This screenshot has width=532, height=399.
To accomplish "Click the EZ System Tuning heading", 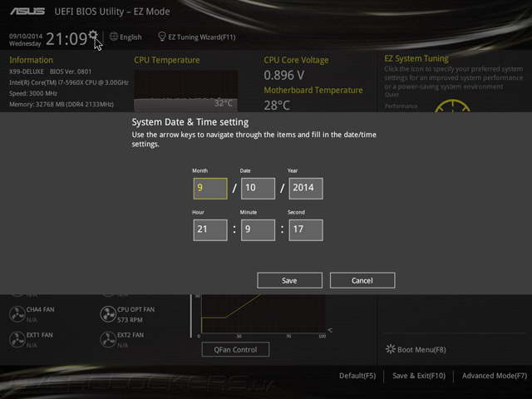I will coord(416,58).
